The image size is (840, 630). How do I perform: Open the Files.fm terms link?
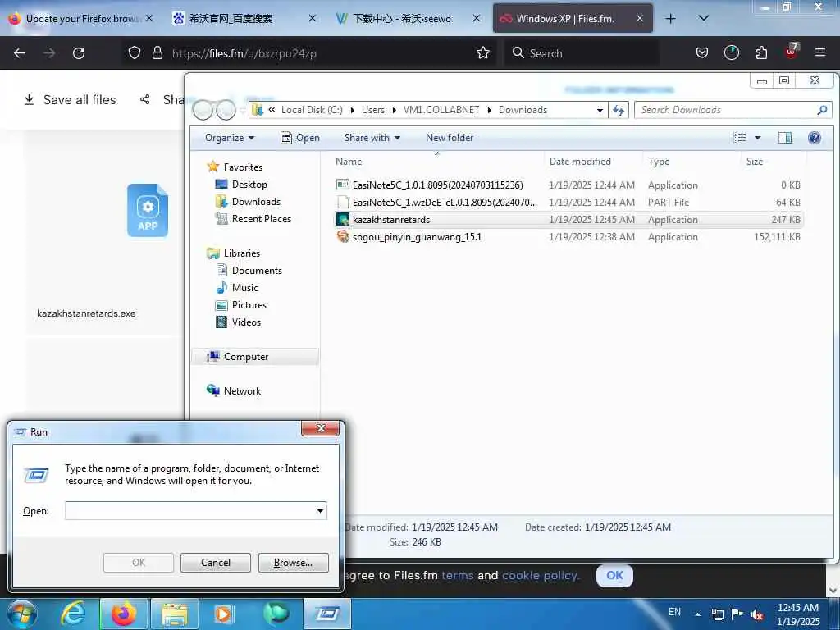tap(458, 575)
